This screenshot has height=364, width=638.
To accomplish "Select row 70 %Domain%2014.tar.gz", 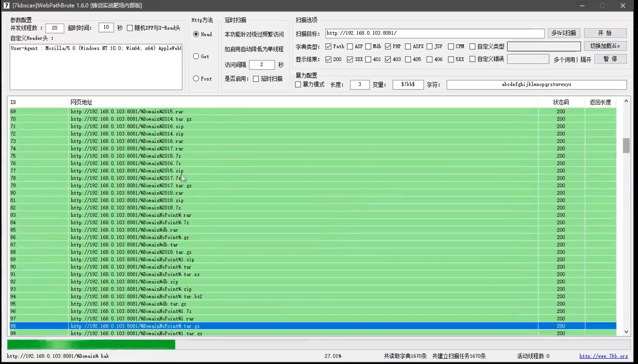I will (x=313, y=119).
